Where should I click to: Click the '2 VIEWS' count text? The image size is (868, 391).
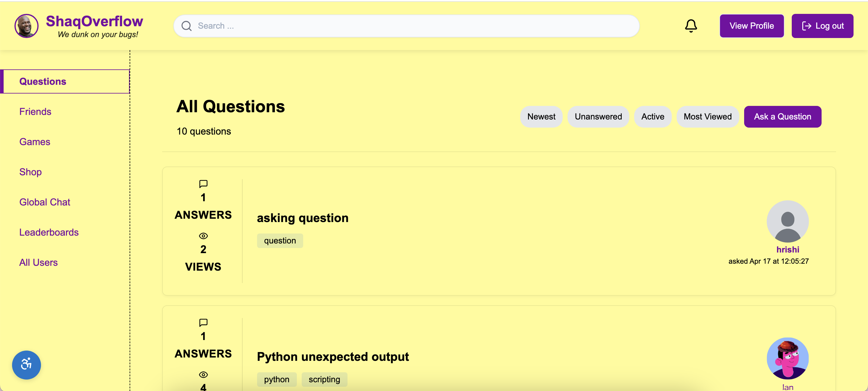tap(203, 258)
